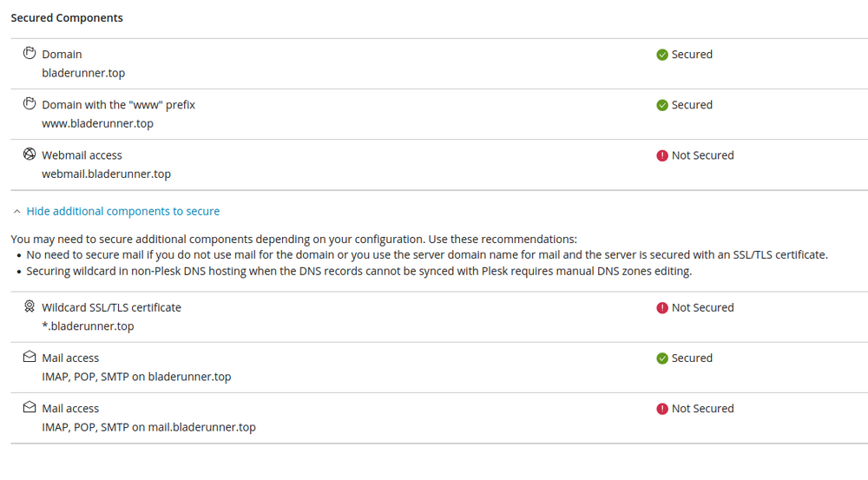Click the www.bladerunner.top hostname text
Viewport: 868px width, 480px height.
tap(97, 123)
